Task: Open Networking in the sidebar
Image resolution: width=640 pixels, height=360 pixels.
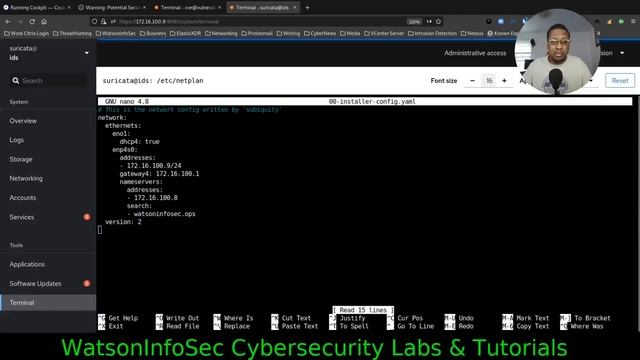Action: [x=48, y=178]
